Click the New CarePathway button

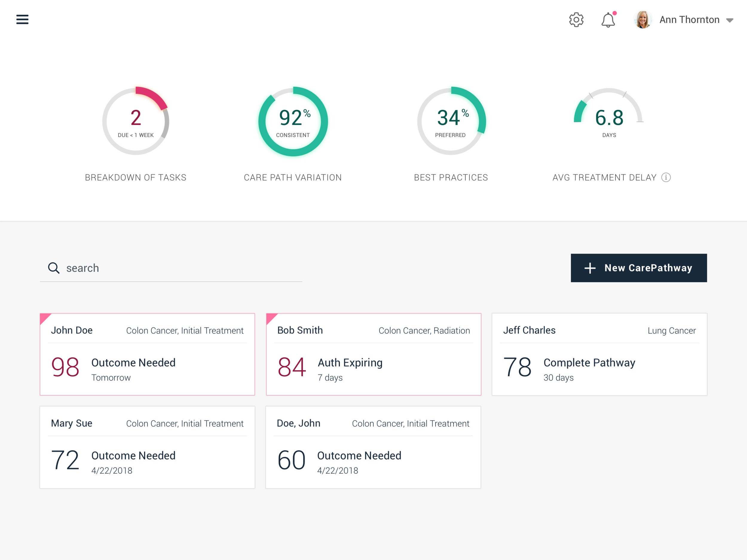point(639,268)
